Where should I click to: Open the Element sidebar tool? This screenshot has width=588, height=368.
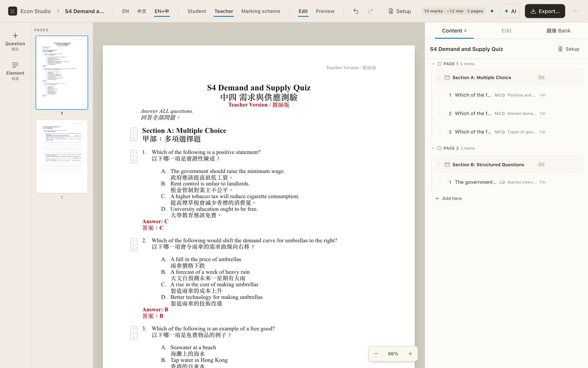click(15, 71)
